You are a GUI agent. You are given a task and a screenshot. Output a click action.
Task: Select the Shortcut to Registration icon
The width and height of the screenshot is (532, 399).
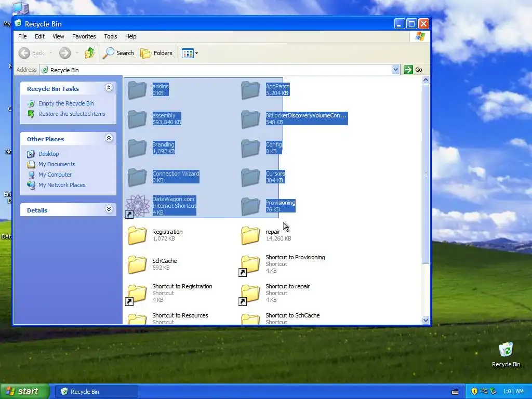[x=137, y=294]
